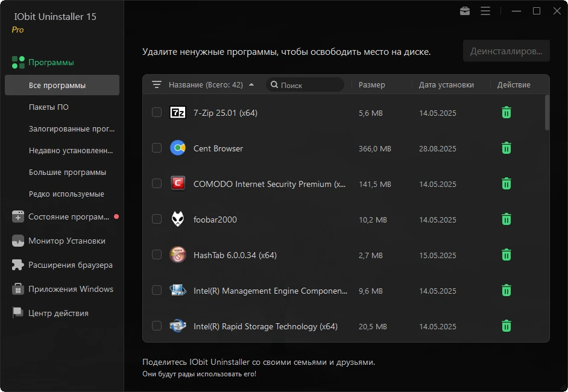Click Intel Management Engine program icon

pos(178,290)
